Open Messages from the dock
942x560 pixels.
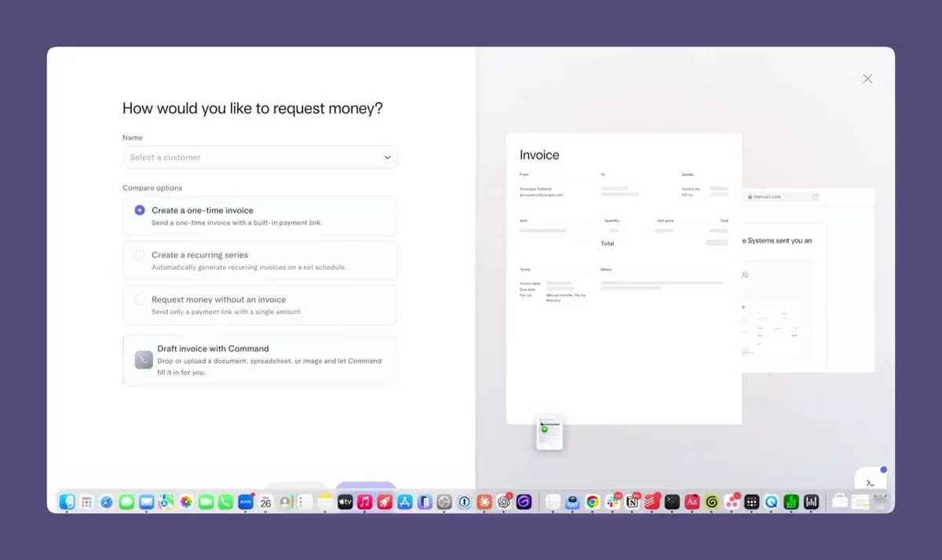[126, 502]
